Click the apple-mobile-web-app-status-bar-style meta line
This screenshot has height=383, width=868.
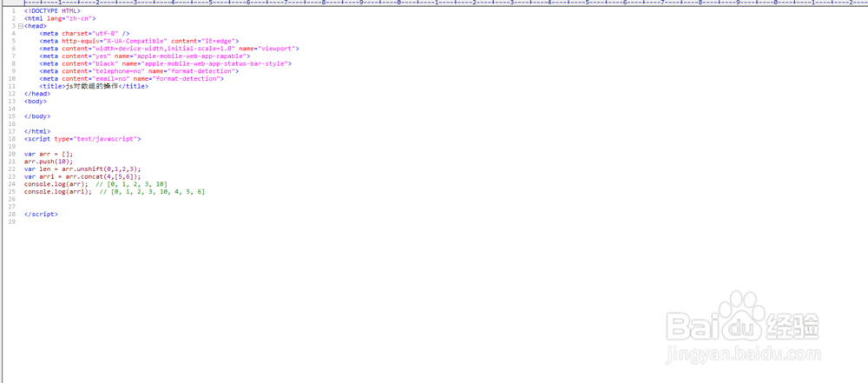(165, 63)
